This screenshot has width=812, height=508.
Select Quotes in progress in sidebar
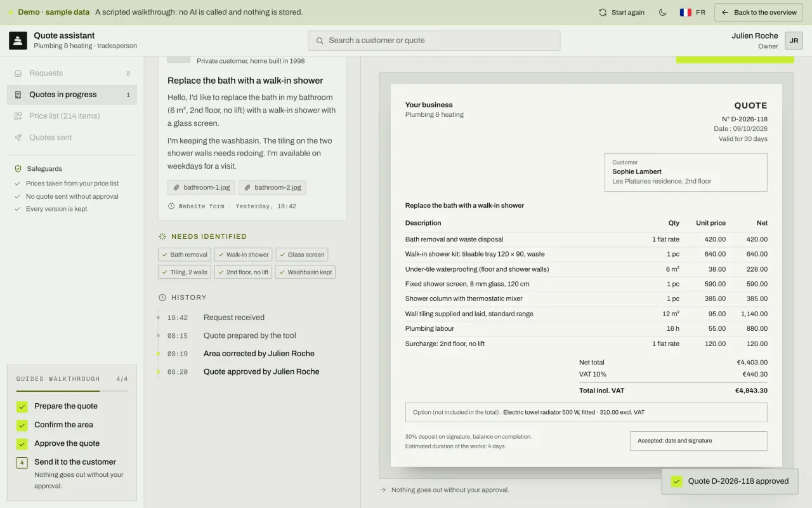coord(72,95)
